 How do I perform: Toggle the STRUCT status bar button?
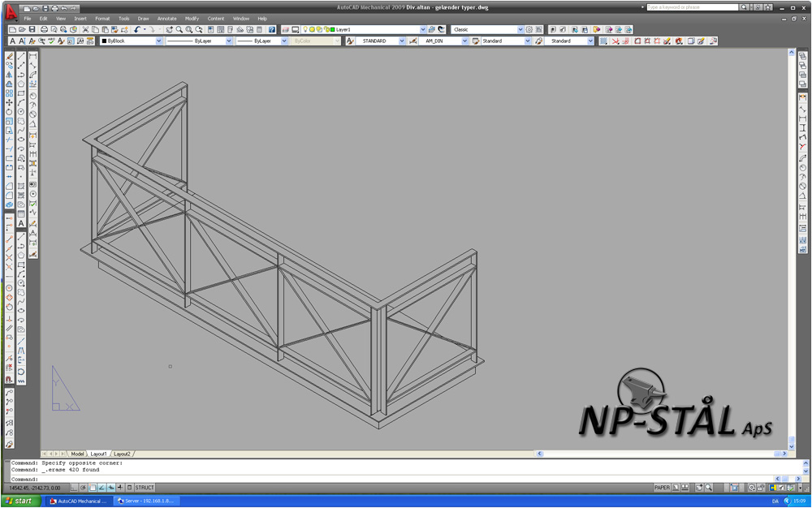point(145,488)
